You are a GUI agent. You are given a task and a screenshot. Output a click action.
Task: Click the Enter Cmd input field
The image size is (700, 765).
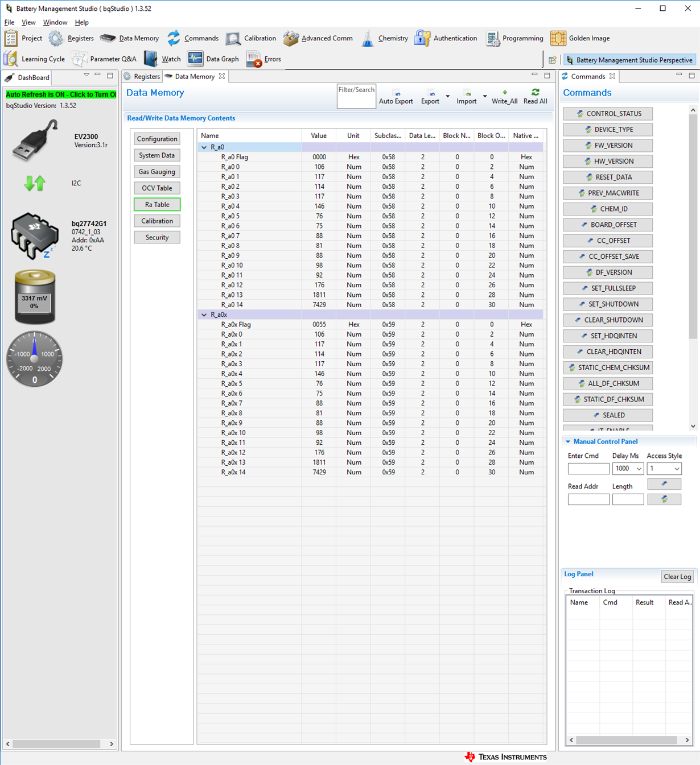[x=588, y=469]
